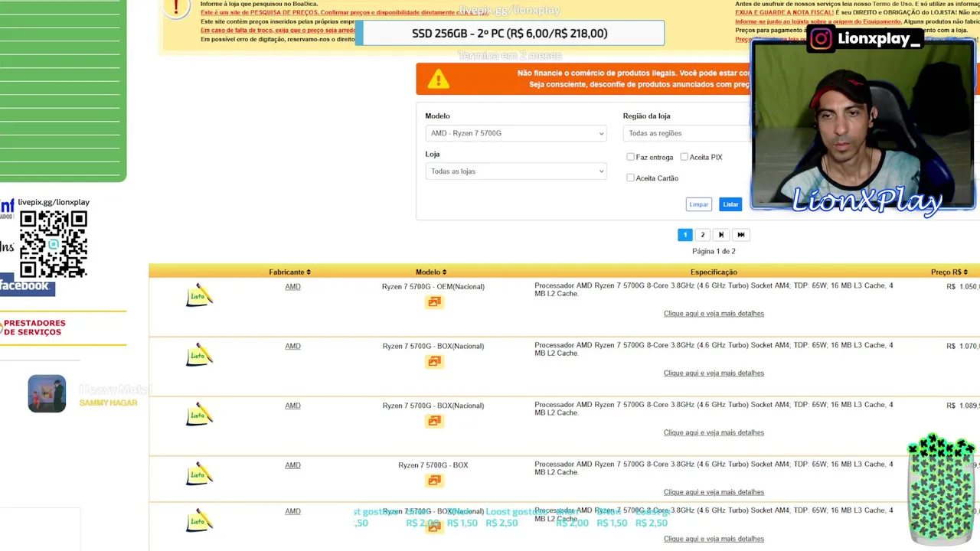
Task: Click Lista icon for the R$ 1.070 row
Action: click(x=199, y=355)
